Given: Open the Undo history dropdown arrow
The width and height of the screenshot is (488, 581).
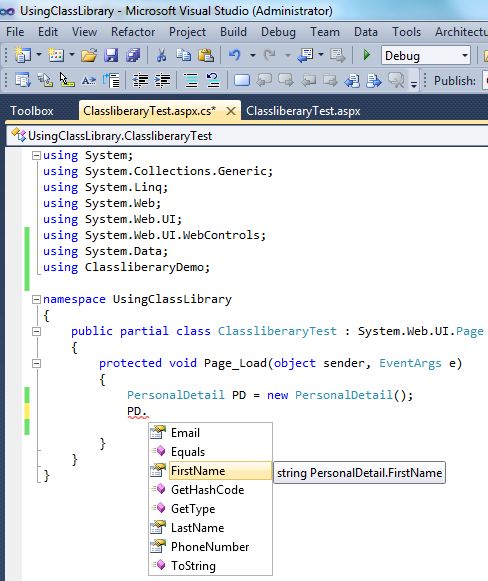Looking at the screenshot, I should click(x=253, y=56).
